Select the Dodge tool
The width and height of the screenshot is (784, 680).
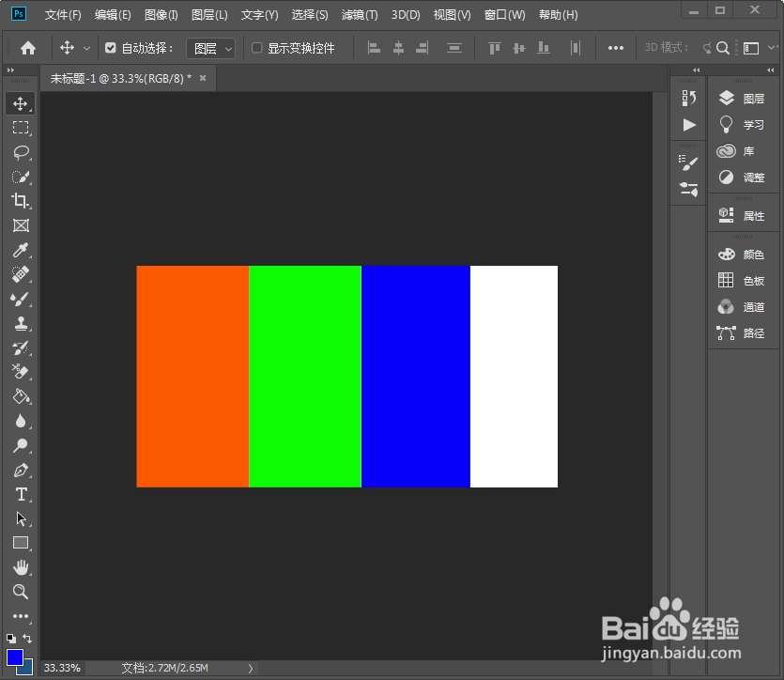point(21,445)
